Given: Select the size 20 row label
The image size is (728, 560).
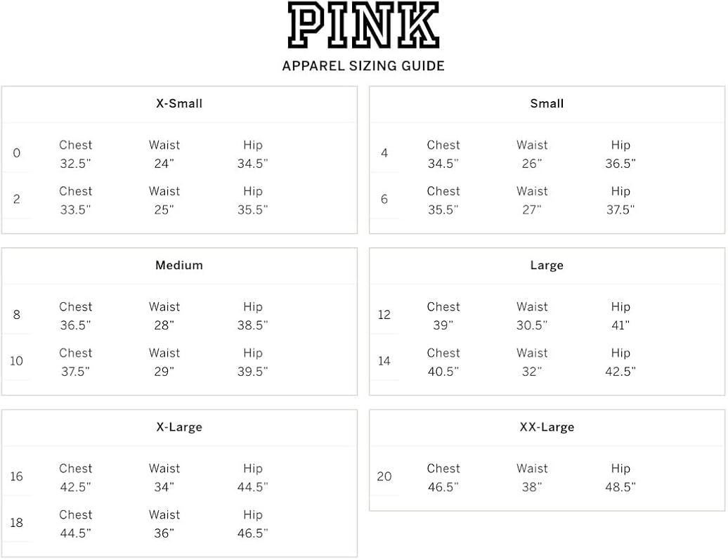Looking at the screenshot, I should (384, 476).
